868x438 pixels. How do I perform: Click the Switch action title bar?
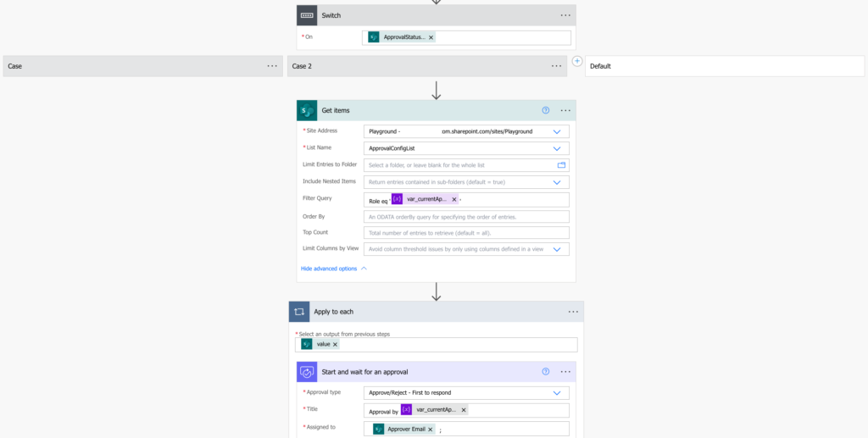click(437, 15)
